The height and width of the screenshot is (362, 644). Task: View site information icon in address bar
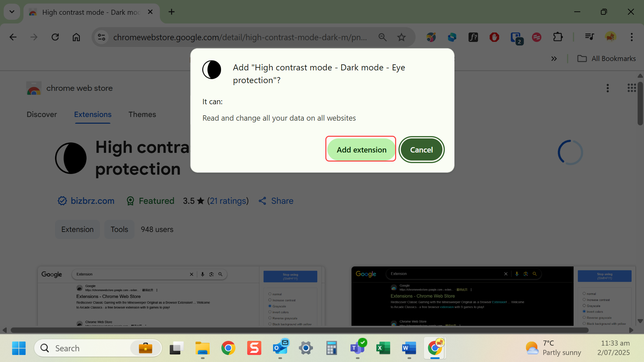[102, 37]
